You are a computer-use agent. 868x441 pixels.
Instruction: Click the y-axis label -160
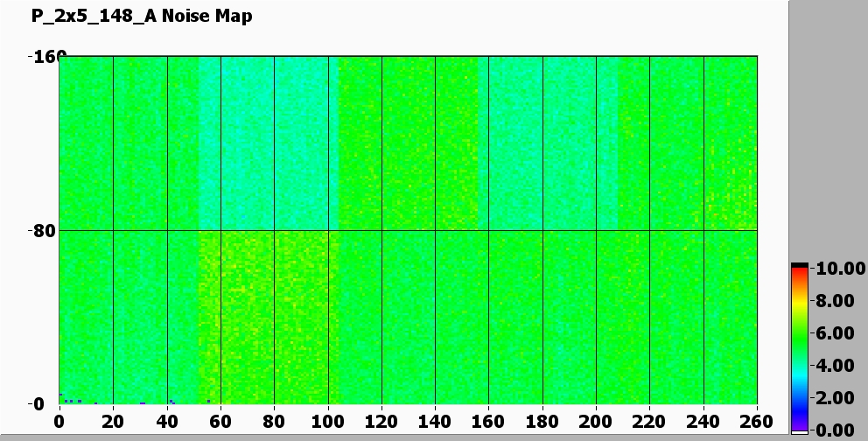coord(42,57)
